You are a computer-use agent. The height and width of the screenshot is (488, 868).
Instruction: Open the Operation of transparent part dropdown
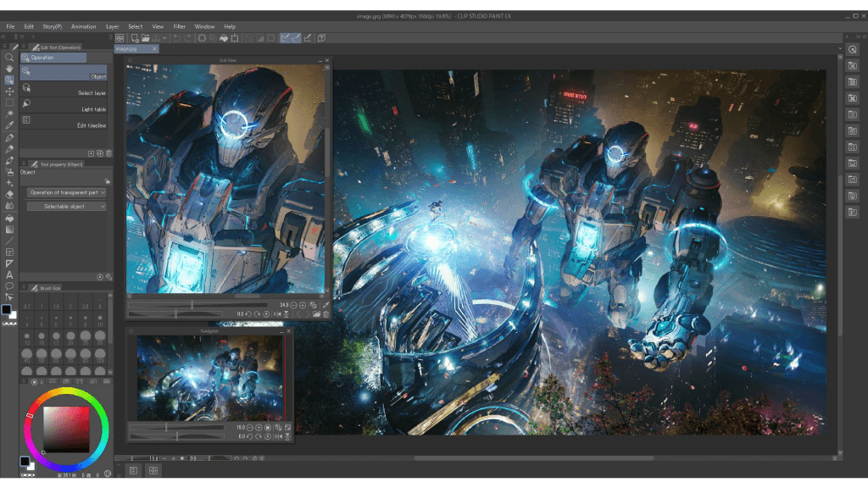coord(67,192)
